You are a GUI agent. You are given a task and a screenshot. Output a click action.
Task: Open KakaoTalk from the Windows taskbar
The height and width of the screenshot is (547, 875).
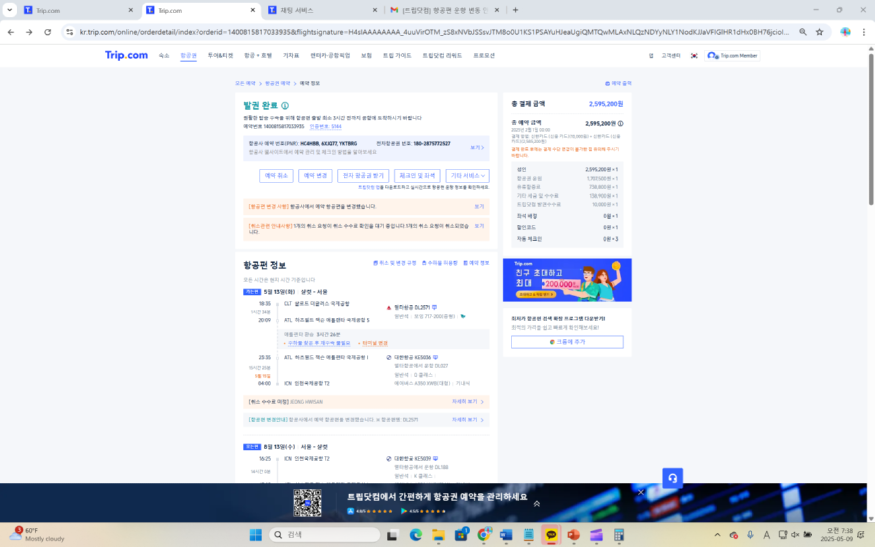(x=551, y=535)
